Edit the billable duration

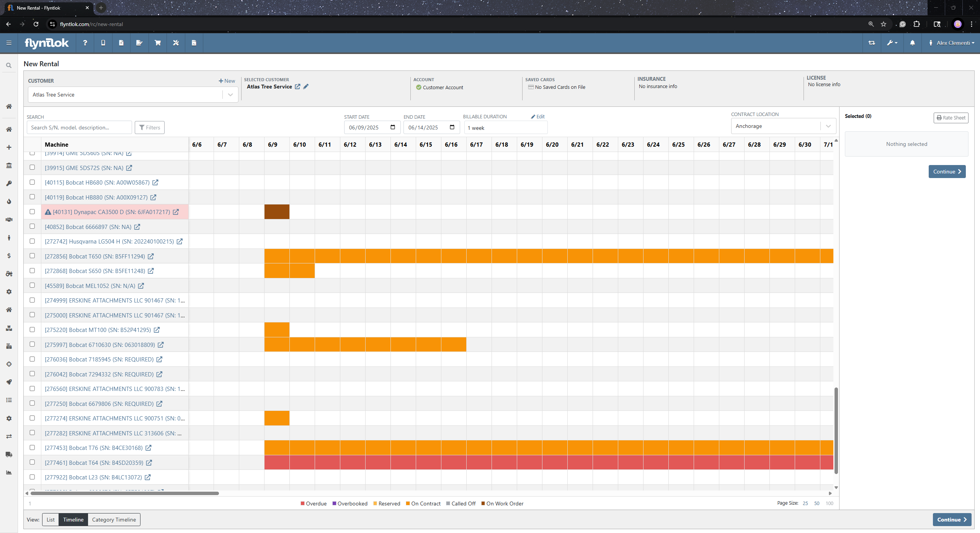538,117
